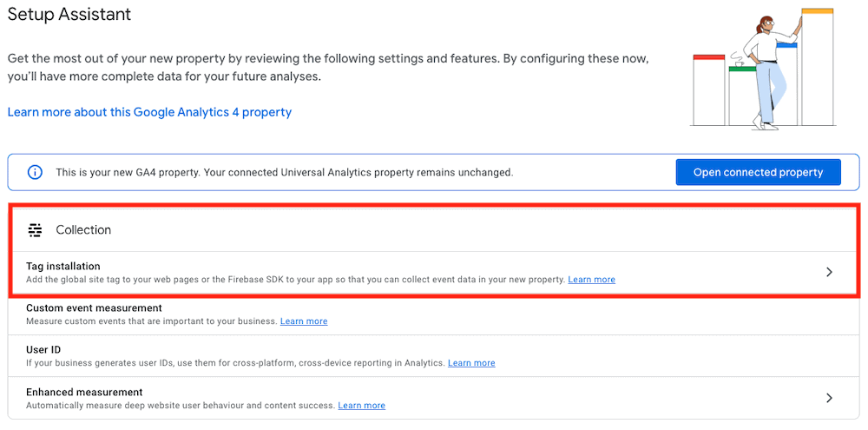Click 'If your business generates user IDs' description
This screenshot has width=868, height=430.
click(235, 363)
